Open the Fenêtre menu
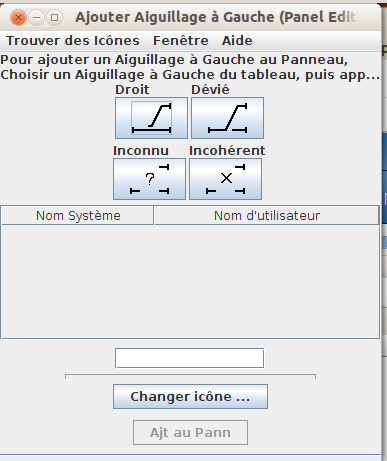The width and height of the screenshot is (387, 461). 181,41
